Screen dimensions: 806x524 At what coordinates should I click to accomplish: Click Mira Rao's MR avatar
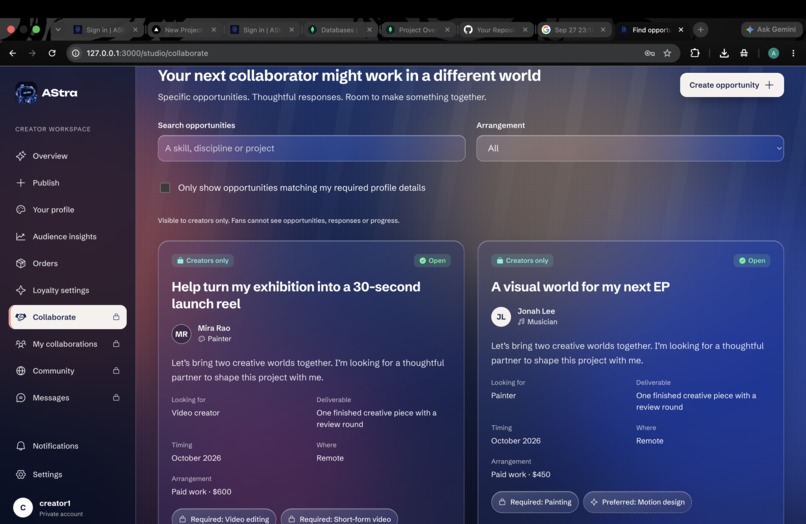tap(181, 334)
